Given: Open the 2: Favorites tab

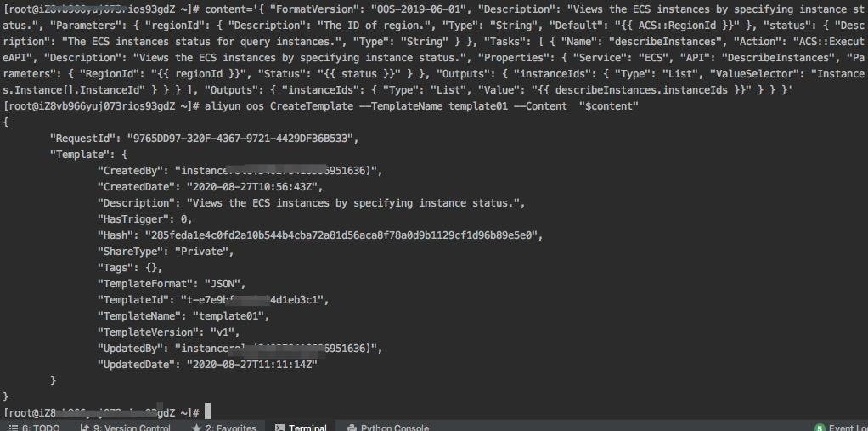Looking at the screenshot, I should (x=223, y=428).
